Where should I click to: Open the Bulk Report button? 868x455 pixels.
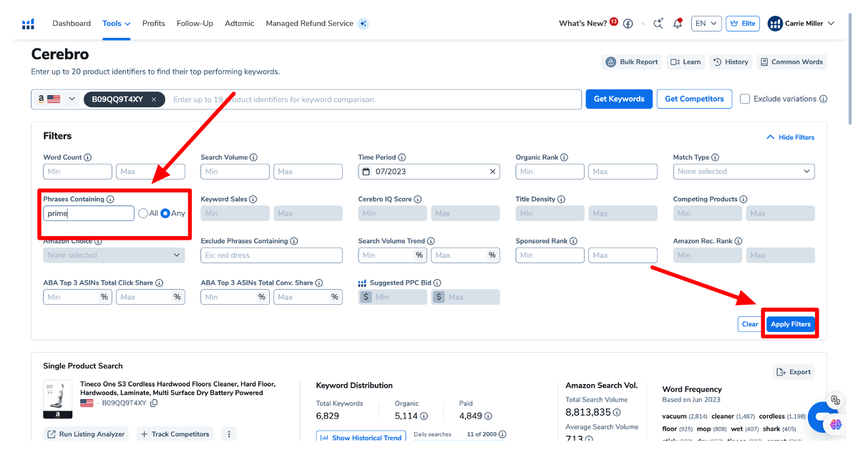click(x=632, y=62)
